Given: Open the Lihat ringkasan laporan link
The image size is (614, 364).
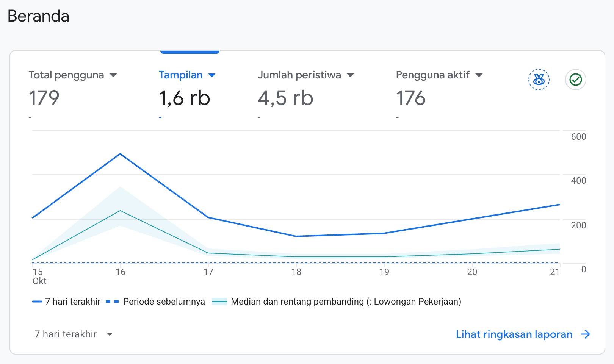Looking at the screenshot, I should (x=514, y=334).
